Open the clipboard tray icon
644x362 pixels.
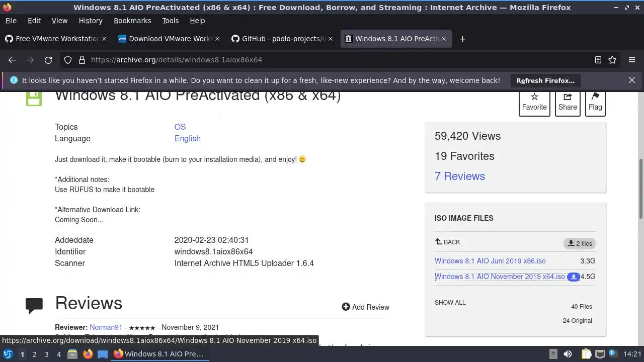(586, 354)
